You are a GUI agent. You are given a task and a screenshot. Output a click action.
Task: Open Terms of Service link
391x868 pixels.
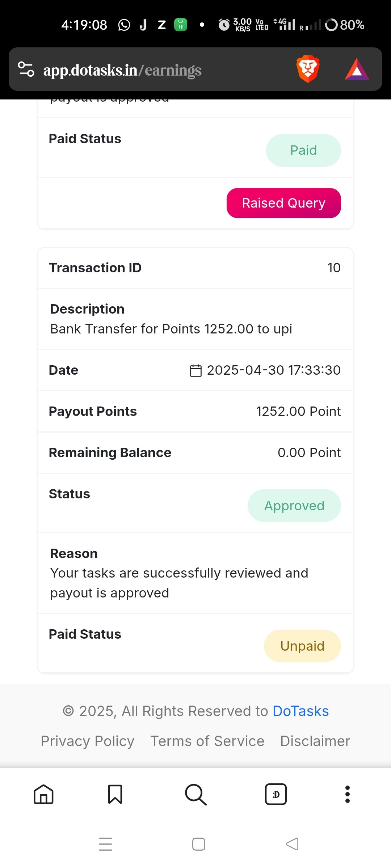pyautogui.click(x=207, y=741)
